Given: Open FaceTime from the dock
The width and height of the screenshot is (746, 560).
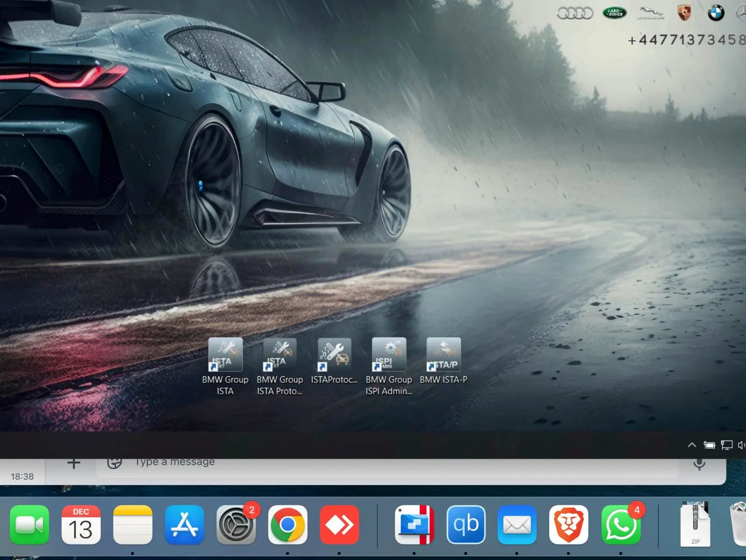Looking at the screenshot, I should 29,525.
